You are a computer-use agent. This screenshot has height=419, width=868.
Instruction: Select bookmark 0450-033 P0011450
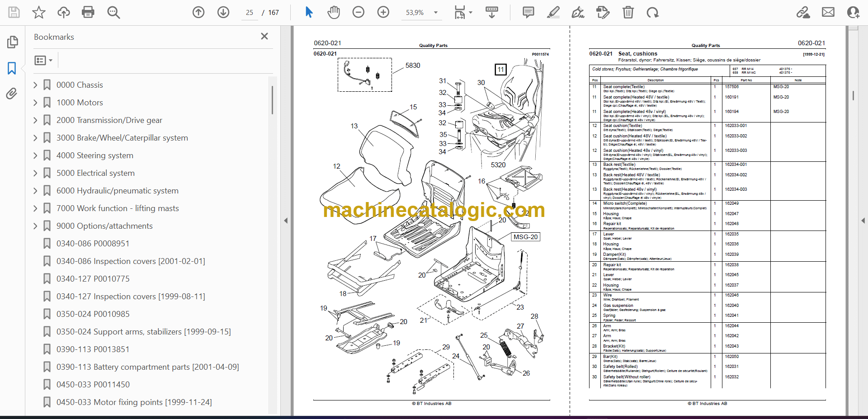93,385
